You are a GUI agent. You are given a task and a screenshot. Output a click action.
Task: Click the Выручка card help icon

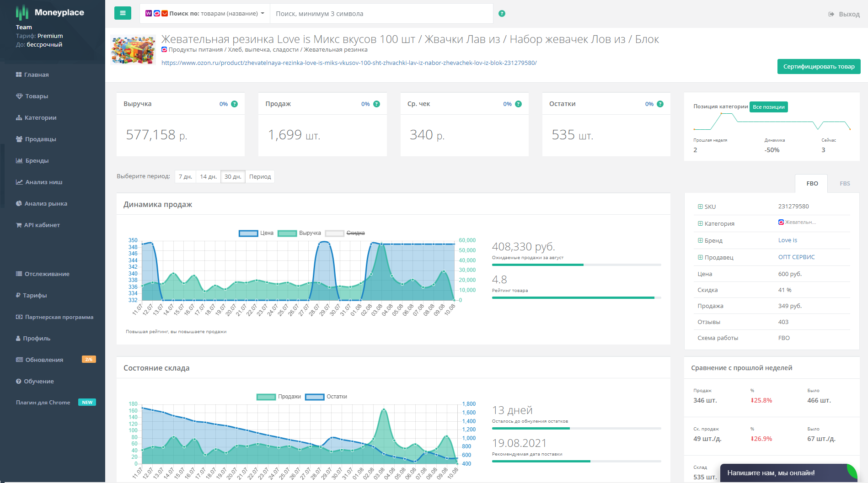coord(235,104)
